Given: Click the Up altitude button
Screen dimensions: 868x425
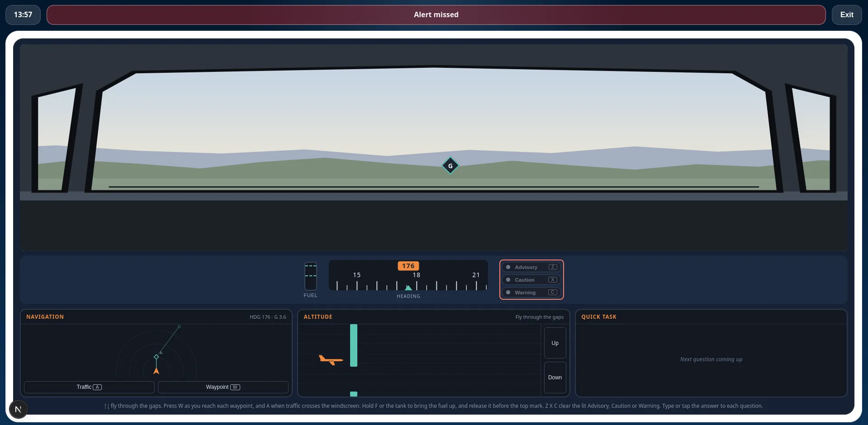Looking at the screenshot, I should pyautogui.click(x=555, y=343).
